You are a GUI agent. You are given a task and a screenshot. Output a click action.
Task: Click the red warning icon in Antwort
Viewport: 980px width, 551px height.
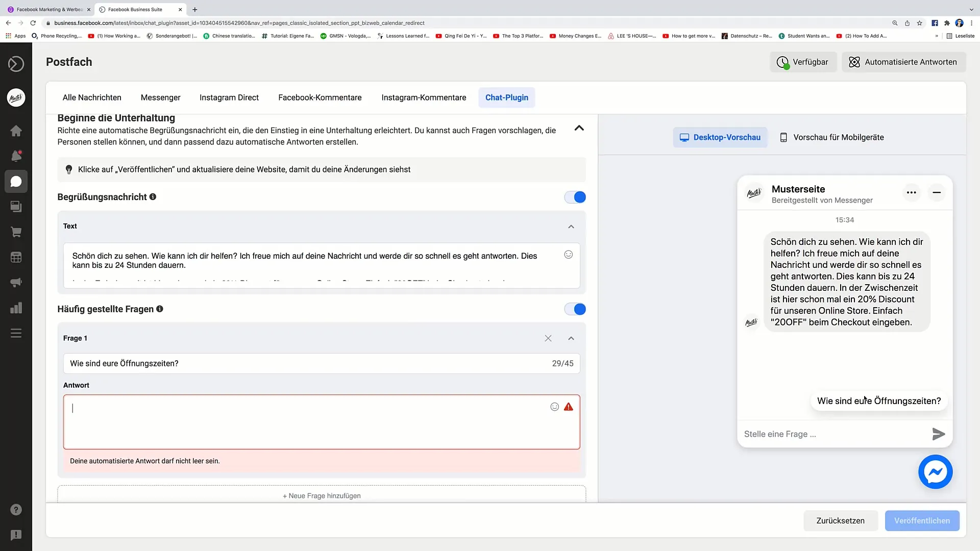(x=568, y=407)
